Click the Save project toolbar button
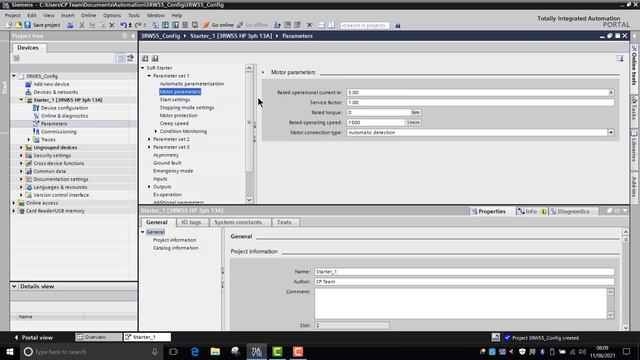Screen dimensions: 640x360 (42, 25)
